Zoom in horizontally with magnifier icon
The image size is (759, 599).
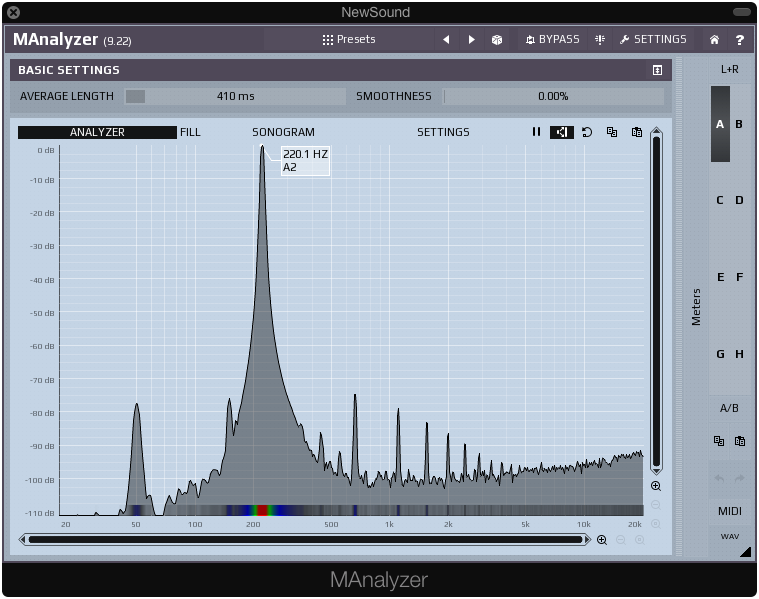point(602,540)
